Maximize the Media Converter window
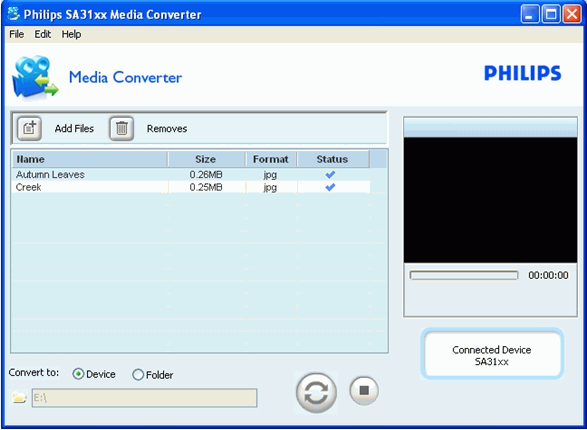587x430 pixels. tap(551, 14)
